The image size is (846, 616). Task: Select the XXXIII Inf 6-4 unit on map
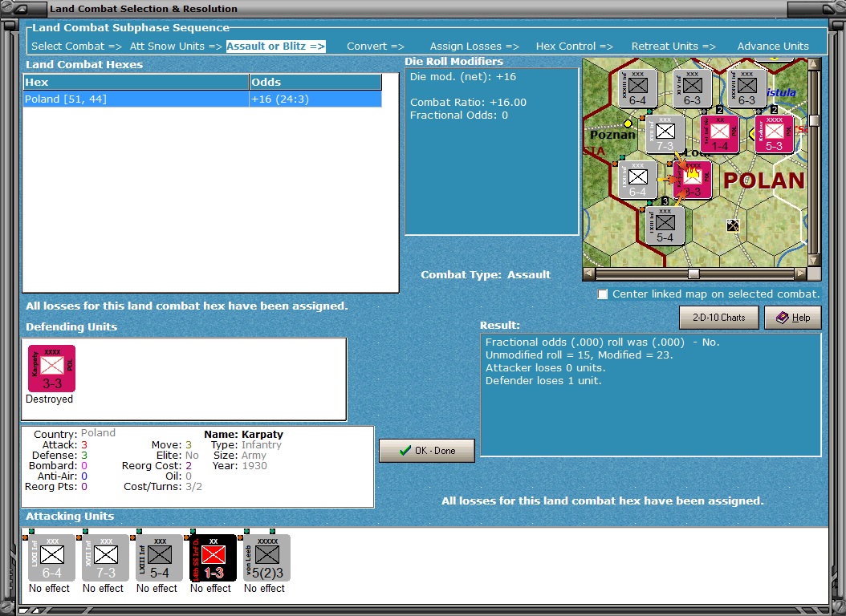pyautogui.click(x=638, y=88)
